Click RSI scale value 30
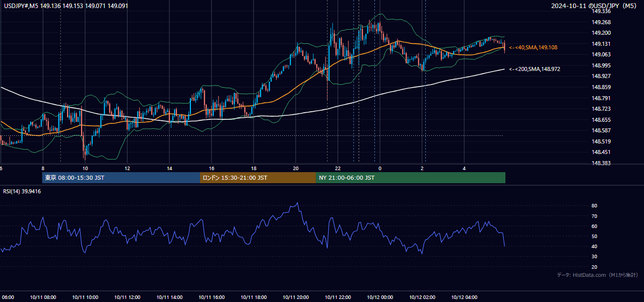This screenshot has height=302, width=644. point(595,257)
